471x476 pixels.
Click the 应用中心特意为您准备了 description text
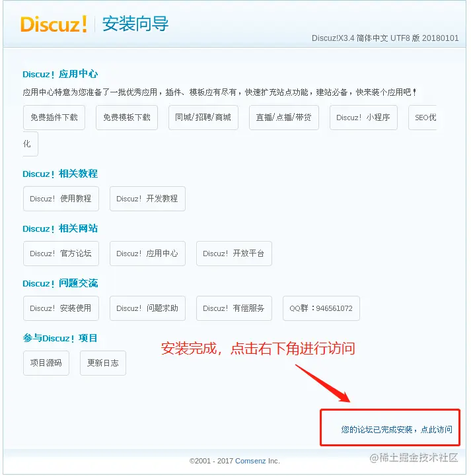(219, 92)
